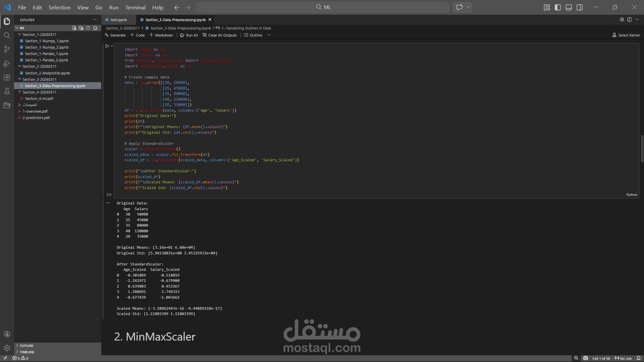
Task: Expand the OUTLINE section
Action: [26, 346]
